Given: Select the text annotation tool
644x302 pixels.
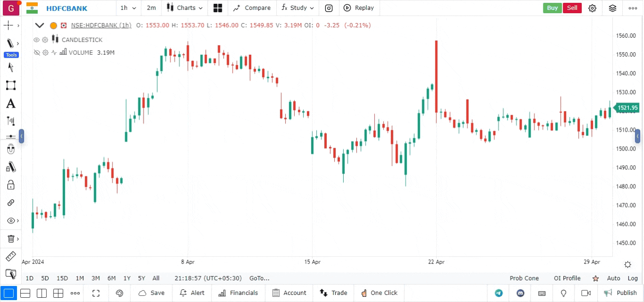Looking at the screenshot, I should 10,103.
